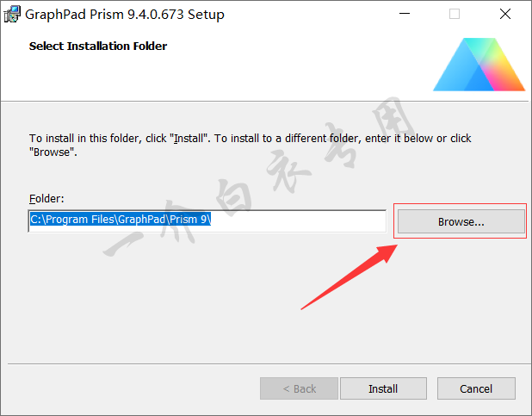Click the separator line above the buttons

click(x=265, y=362)
